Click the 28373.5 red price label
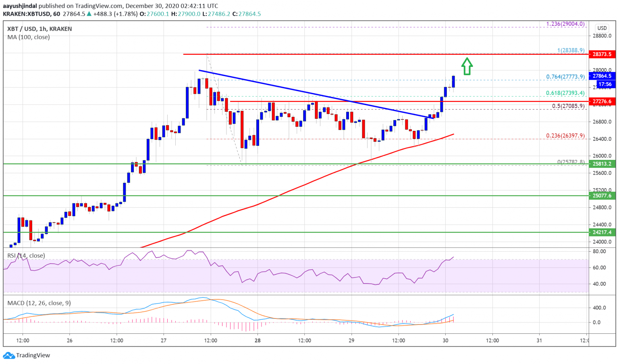Viewport: 619px width, 364px height. pos(602,54)
